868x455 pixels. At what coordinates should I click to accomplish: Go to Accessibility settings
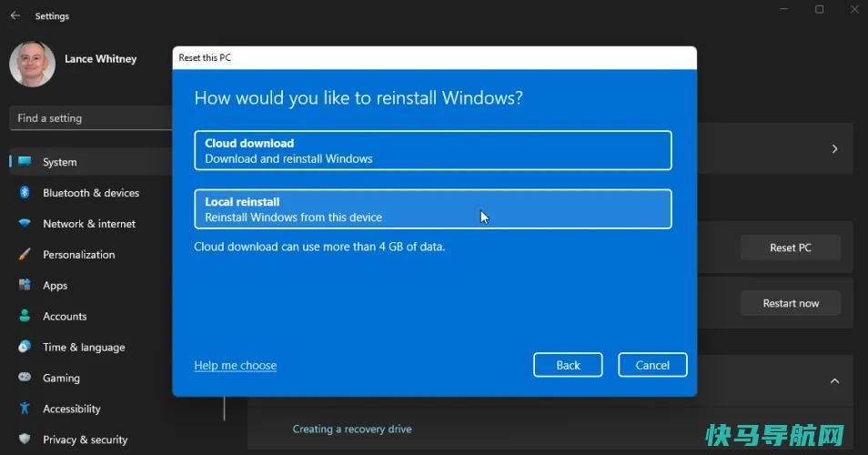click(72, 409)
